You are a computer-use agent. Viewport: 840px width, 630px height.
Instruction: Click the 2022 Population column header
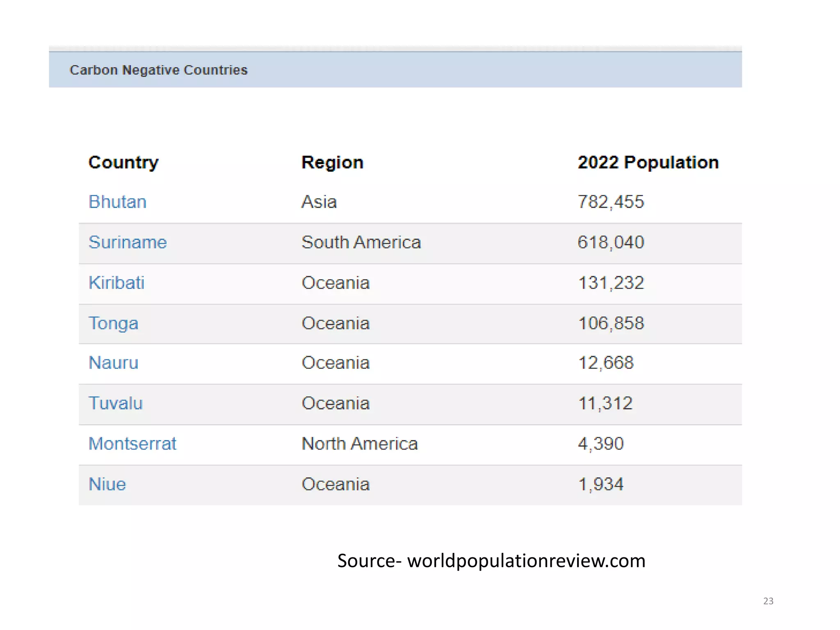[x=648, y=162]
